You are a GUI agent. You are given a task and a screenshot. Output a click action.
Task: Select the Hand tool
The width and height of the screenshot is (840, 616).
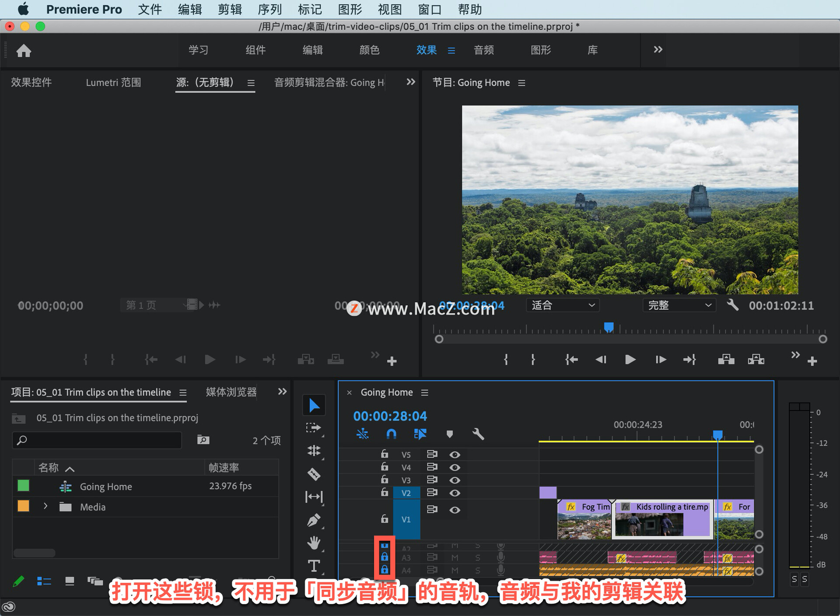314,543
